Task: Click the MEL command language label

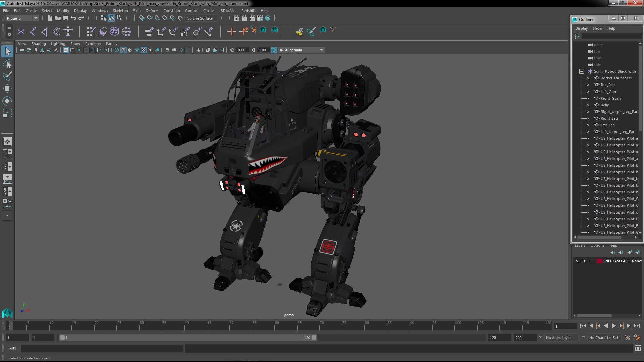Action: tap(13, 349)
